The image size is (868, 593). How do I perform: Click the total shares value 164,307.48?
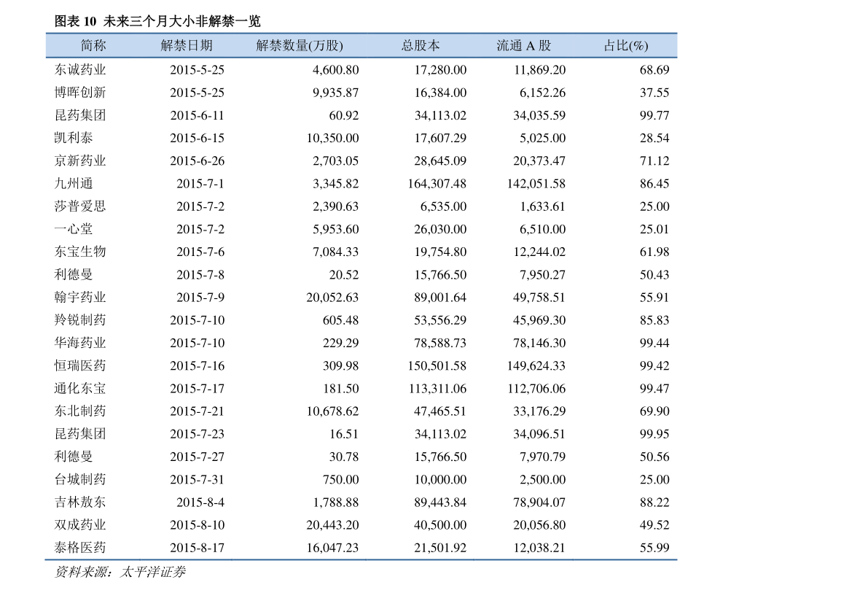(437, 183)
